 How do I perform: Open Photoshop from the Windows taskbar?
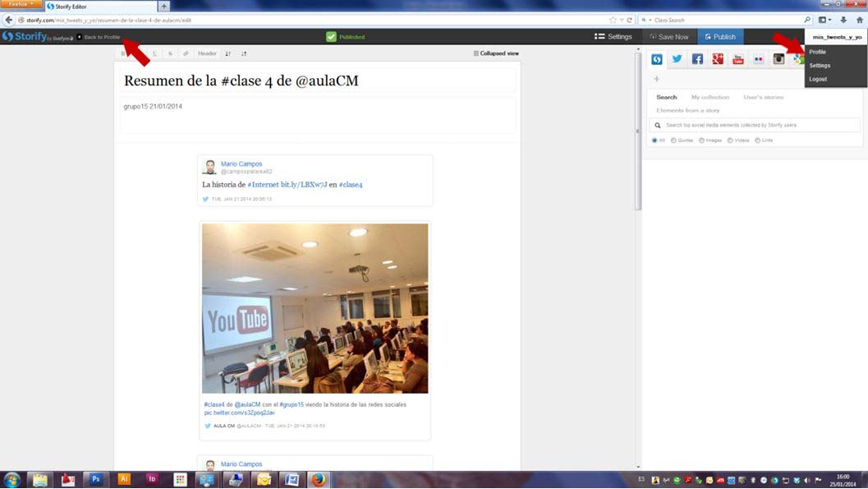tap(95, 479)
